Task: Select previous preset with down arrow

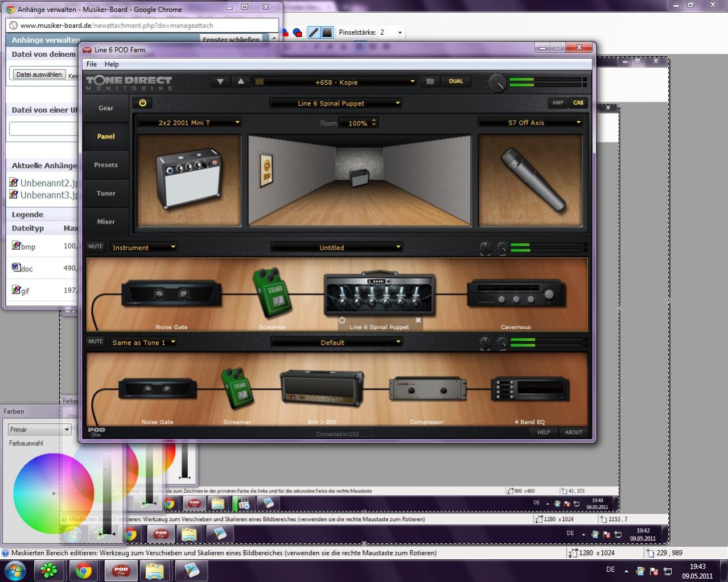Action: coord(220,82)
